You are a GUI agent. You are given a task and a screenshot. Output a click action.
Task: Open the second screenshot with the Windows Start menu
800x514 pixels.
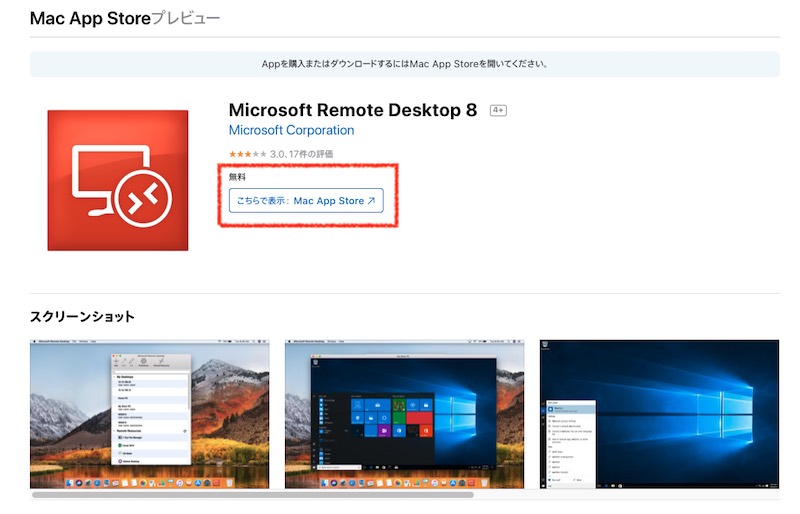404,414
